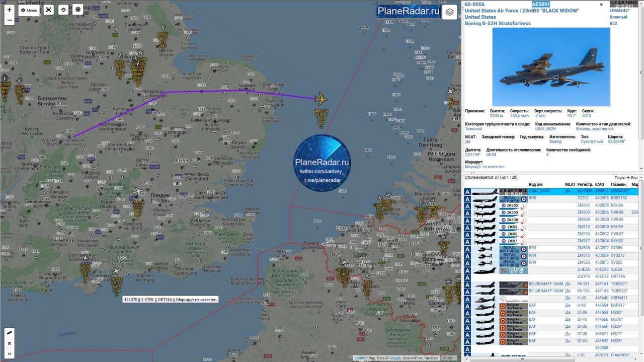The width and height of the screenshot is (644, 362).
Task: Zoom out the map with minus button
Action: coord(10,20)
